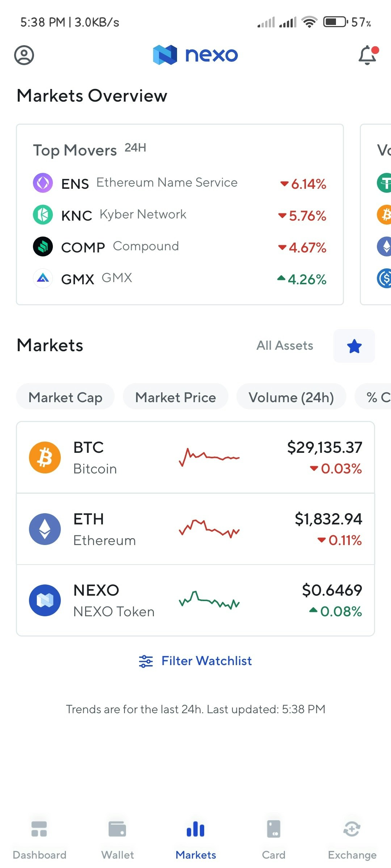The image size is (391, 868).
Task: Sort markets by Market Cap
Action: [66, 397]
